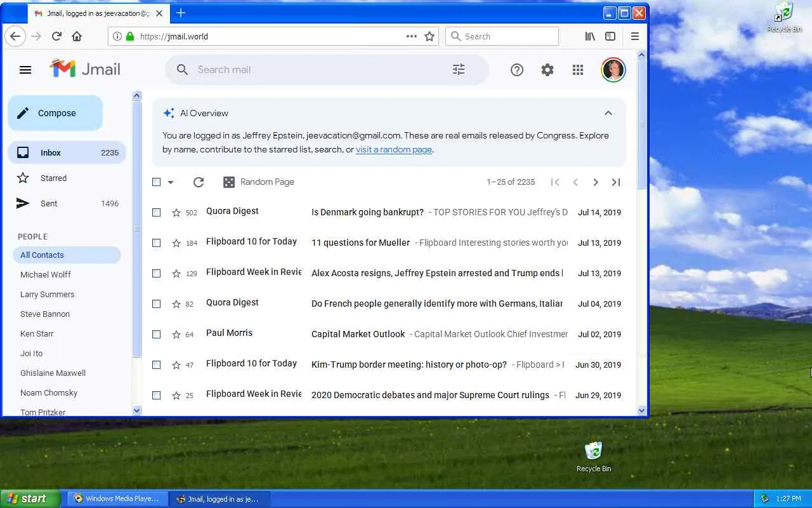Select the Jmail browser tab
The image size is (812, 508).
click(x=99, y=13)
